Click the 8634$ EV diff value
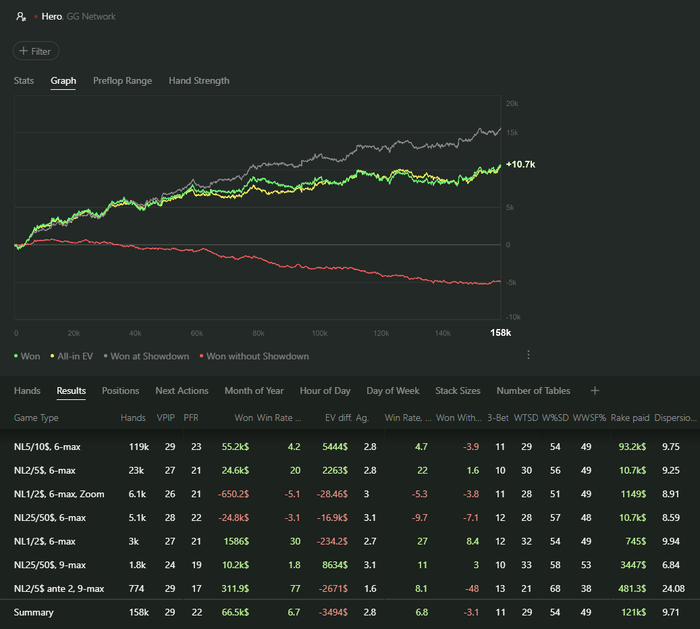This screenshot has height=629, width=700. click(x=335, y=565)
